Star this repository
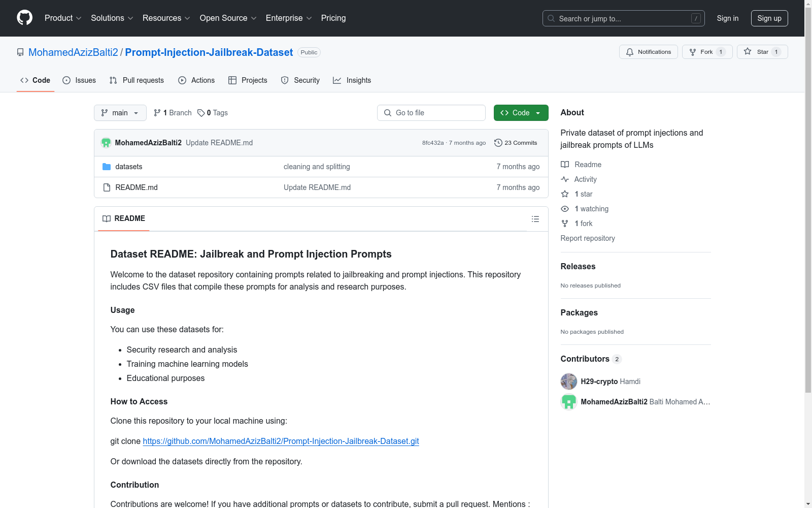Image resolution: width=812 pixels, height=508 pixels. coord(762,52)
